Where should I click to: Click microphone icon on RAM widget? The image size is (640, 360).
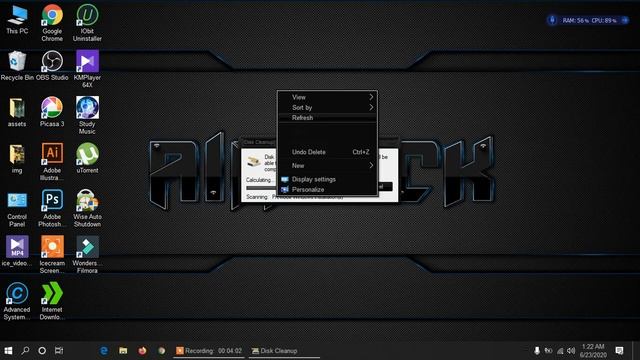552,20
